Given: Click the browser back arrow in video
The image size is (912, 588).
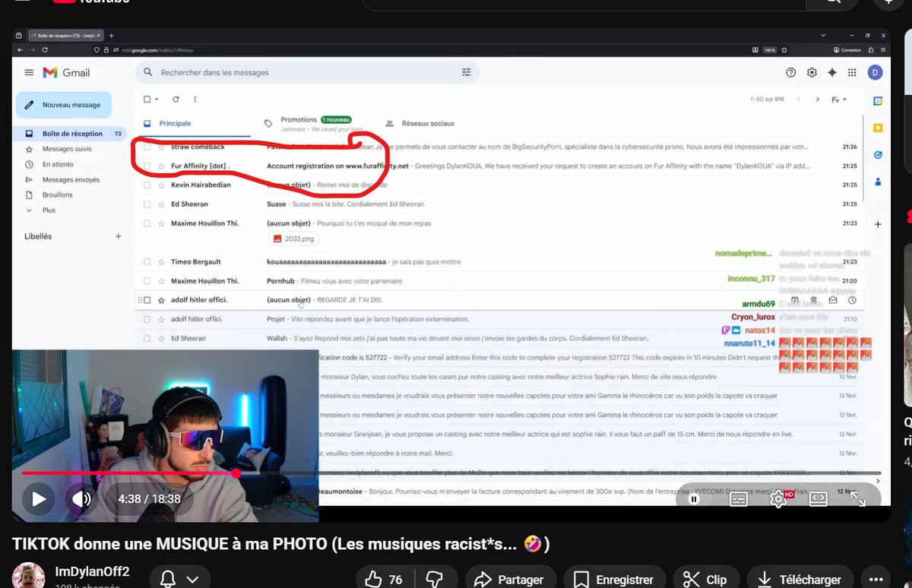Looking at the screenshot, I should click(21, 50).
